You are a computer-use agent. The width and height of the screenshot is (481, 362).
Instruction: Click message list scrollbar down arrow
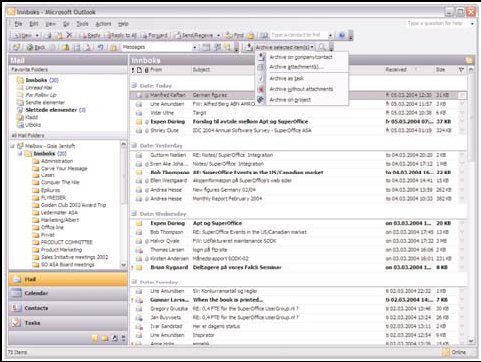point(471,341)
